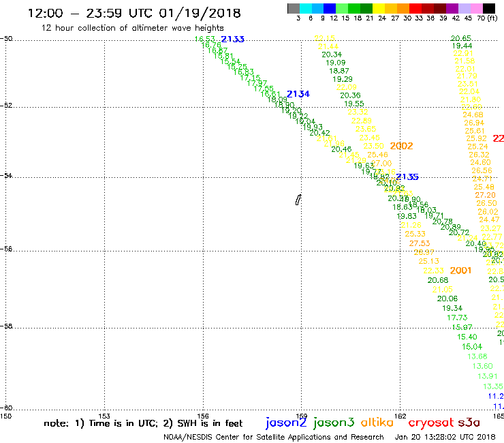
Task: Click the wave height value 20.65
Action: click(461, 38)
